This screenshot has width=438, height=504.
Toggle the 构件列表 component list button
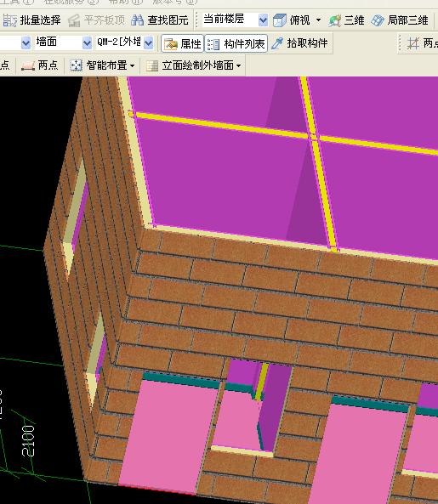pyautogui.click(x=236, y=43)
